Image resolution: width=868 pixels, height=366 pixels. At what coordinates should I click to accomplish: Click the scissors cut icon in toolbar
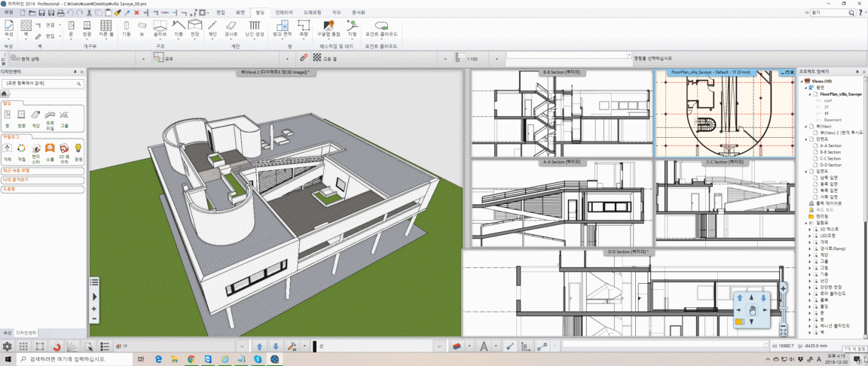(89, 11)
